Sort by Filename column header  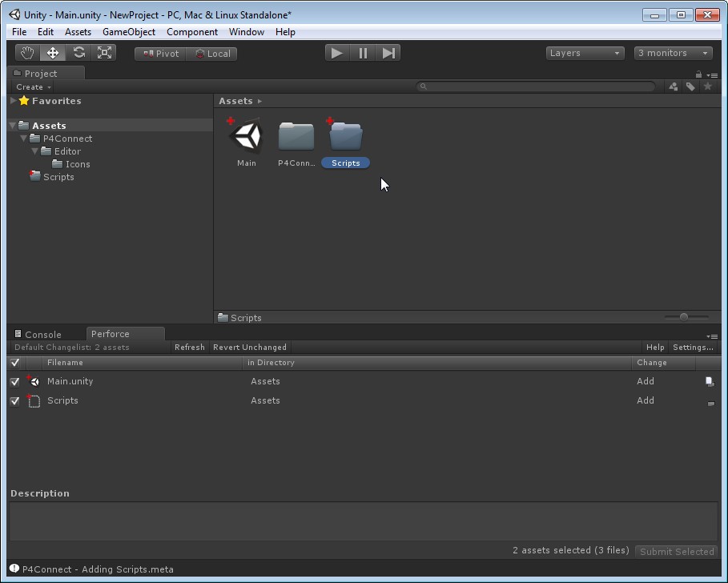tap(142, 363)
